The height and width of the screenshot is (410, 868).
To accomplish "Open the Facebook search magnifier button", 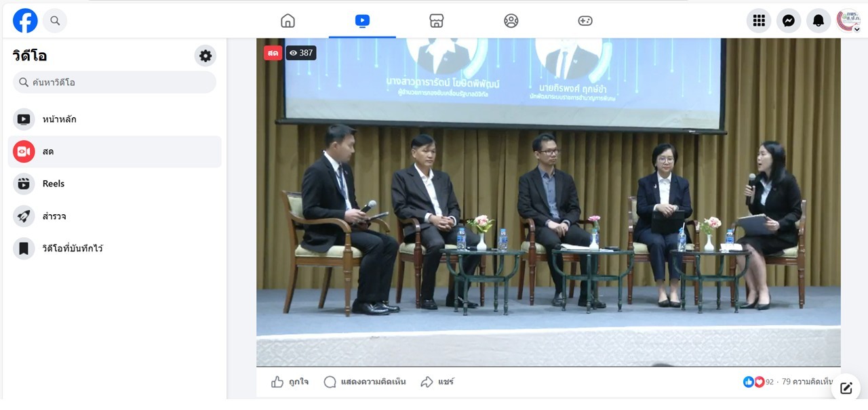I will pos(55,21).
